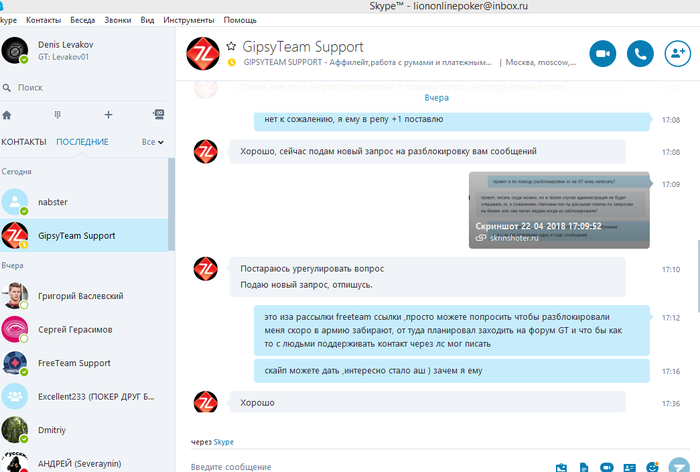The image size is (700, 472).
Task: Create a new chat with plus icon
Action: coord(108,115)
